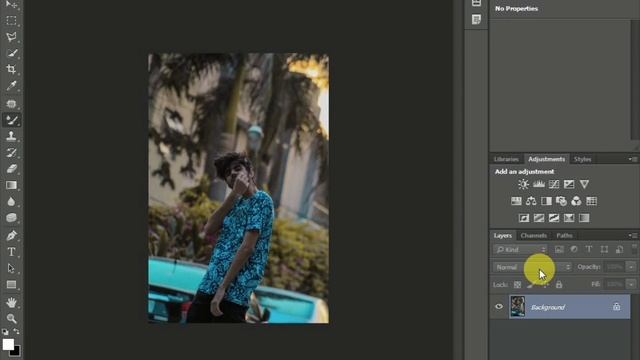Viewport: 640px width, 360px height.
Task: Add a Photo Filter adjustment
Action: tap(561, 201)
